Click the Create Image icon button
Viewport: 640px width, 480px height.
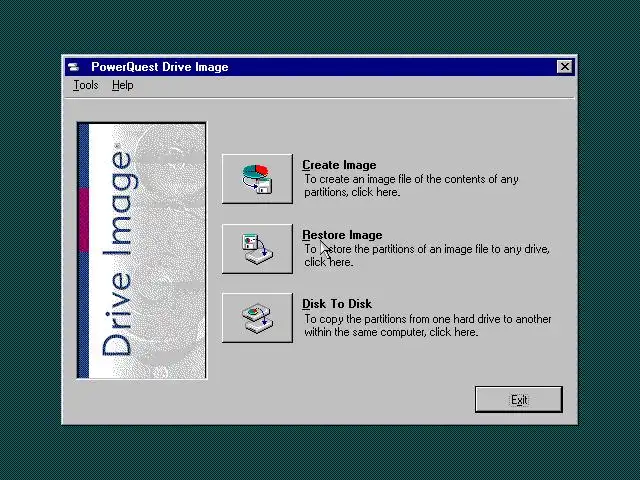point(257,179)
